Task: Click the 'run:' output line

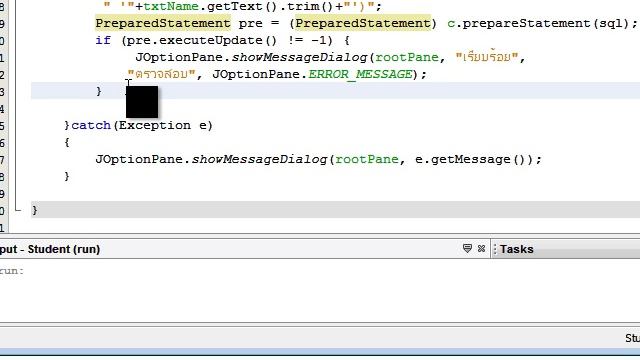Action: (12, 271)
